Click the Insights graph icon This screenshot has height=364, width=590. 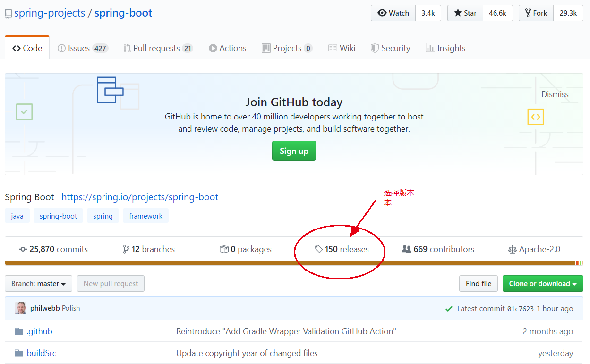(x=430, y=48)
